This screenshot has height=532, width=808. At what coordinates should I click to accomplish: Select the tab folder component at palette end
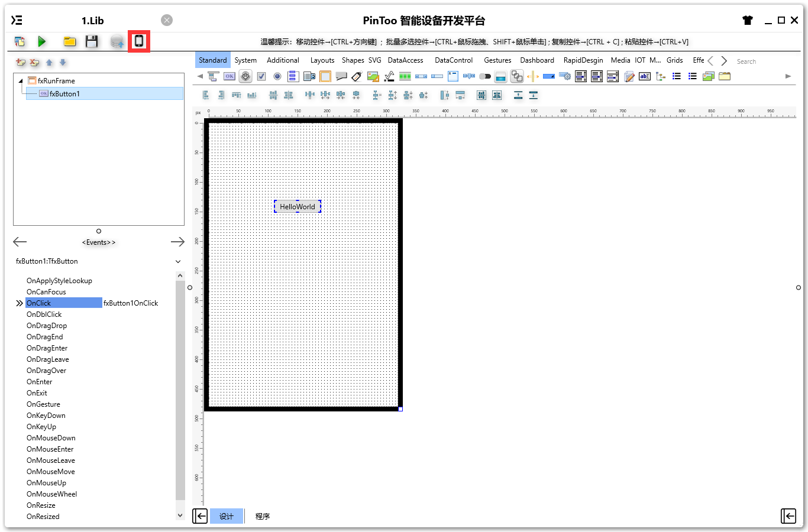coord(725,76)
